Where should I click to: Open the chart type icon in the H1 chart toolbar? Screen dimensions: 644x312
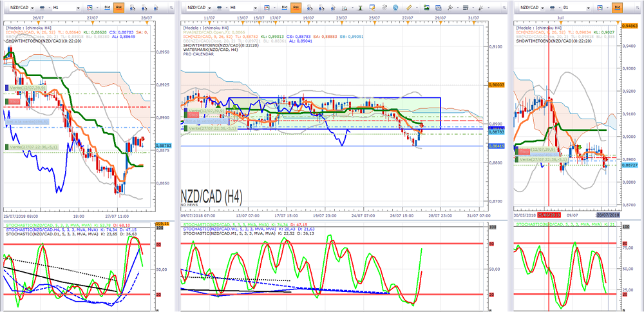[90, 7]
